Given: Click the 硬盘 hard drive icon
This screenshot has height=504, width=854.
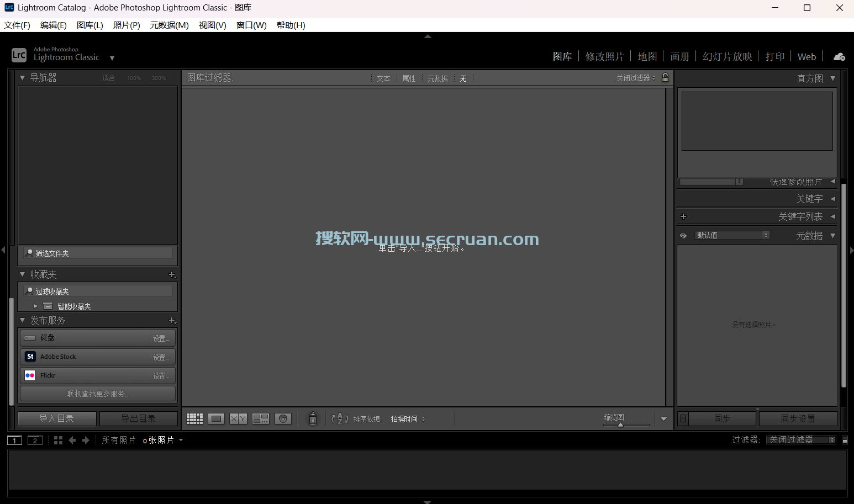Looking at the screenshot, I should pos(30,338).
